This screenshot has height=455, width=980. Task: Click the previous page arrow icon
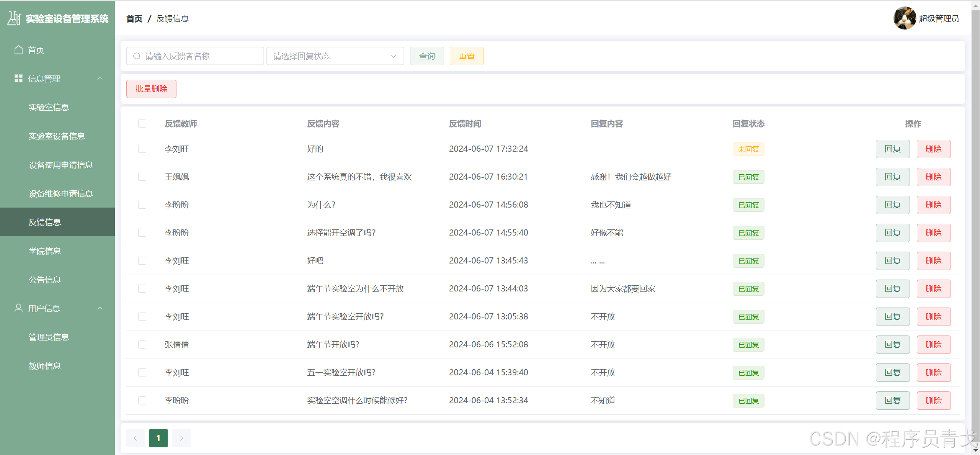coord(136,438)
